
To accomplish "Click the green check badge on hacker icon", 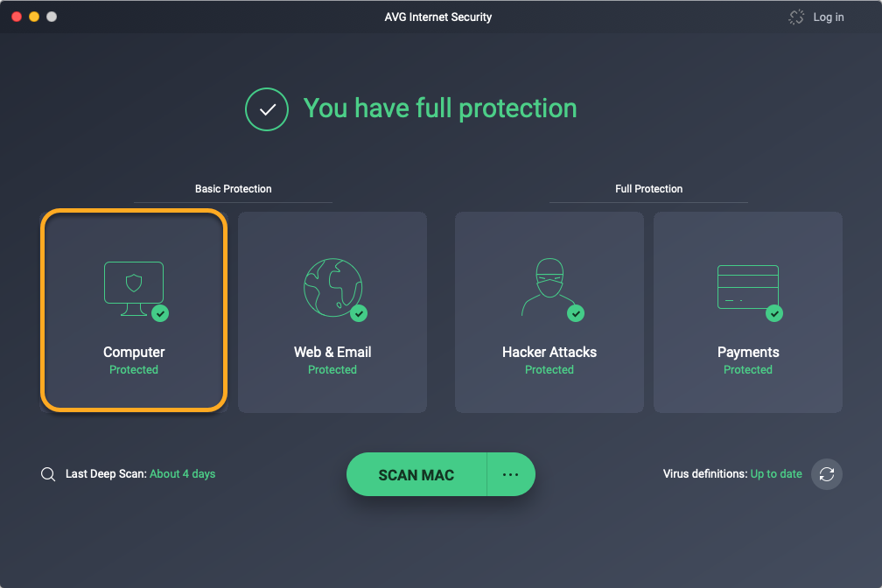I will 576,313.
